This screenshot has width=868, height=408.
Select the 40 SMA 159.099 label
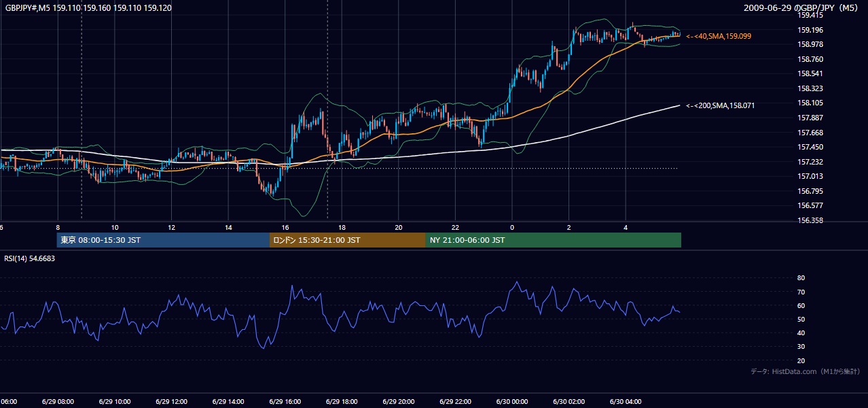point(719,35)
